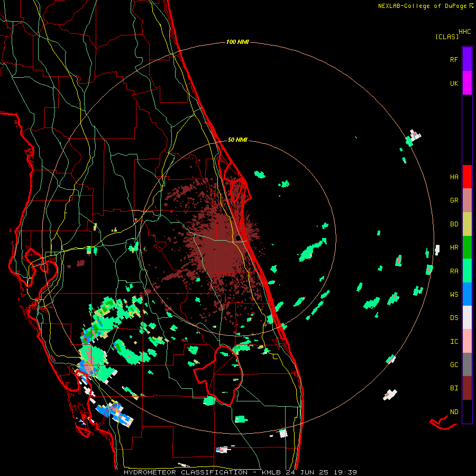The width and height of the screenshot is (476, 476).
Task: Select the BD yellow legend swatch
Action: (467, 224)
